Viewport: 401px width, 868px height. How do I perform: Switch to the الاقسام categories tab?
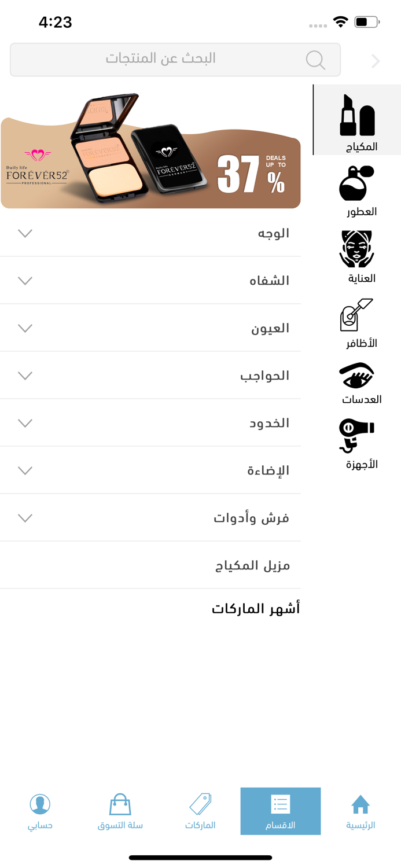pyautogui.click(x=281, y=811)
